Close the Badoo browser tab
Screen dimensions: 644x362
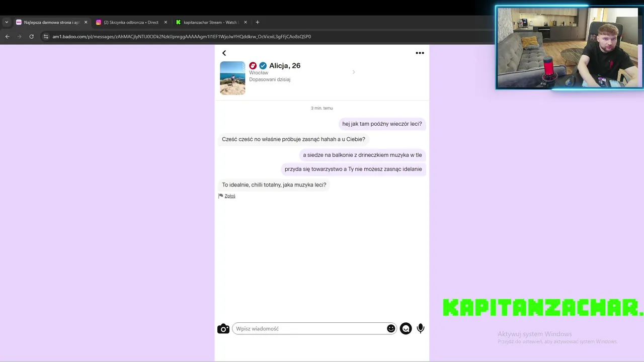pos(86,22)
